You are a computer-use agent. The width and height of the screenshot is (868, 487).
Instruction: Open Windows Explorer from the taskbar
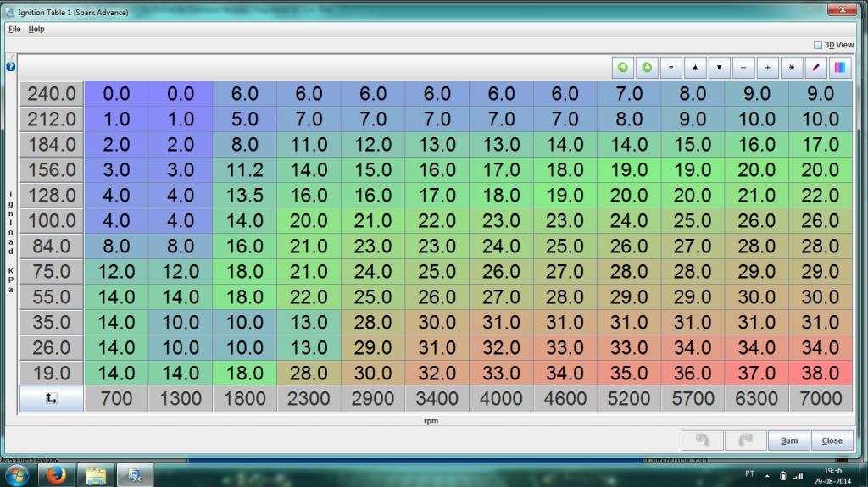pyautogui.click(x=95, y=475)
